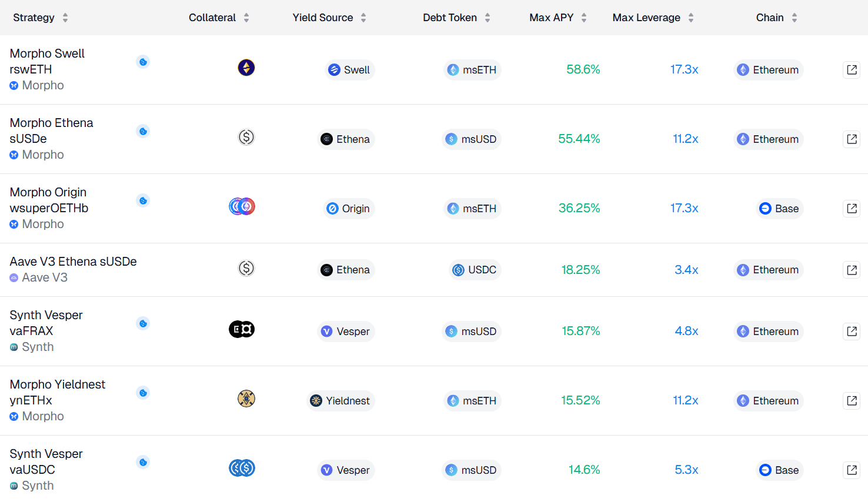Viewport: 868px width, 502px height.
Task: Sort by the Debt Token column header
Action: (x=457, y=18)
